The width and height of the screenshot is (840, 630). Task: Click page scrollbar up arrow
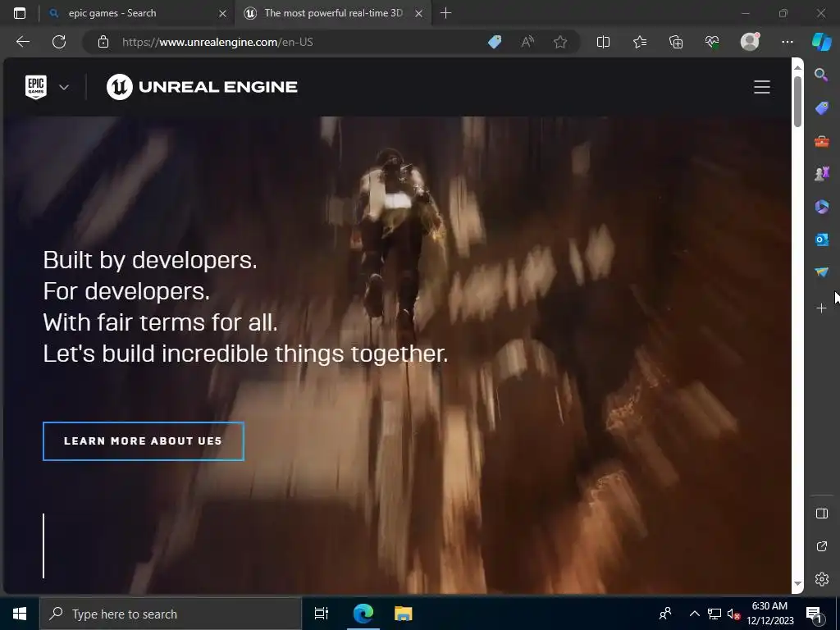tap(797, 67)
